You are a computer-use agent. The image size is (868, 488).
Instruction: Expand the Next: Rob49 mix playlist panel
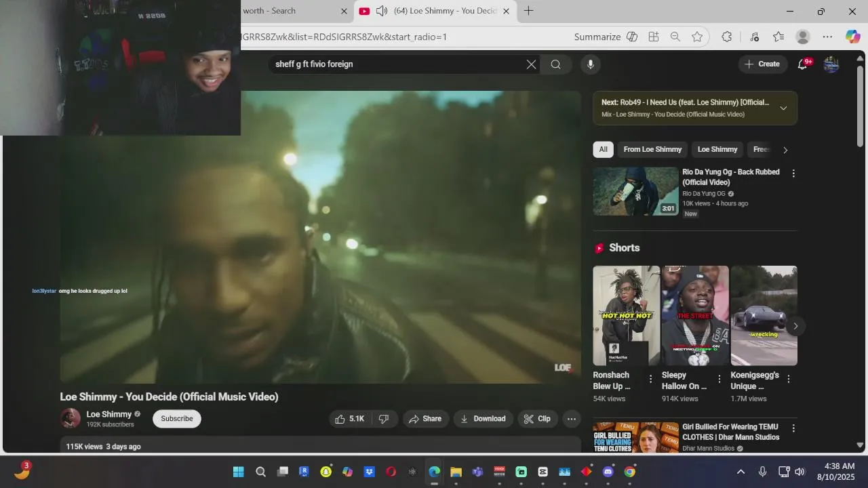783,108
